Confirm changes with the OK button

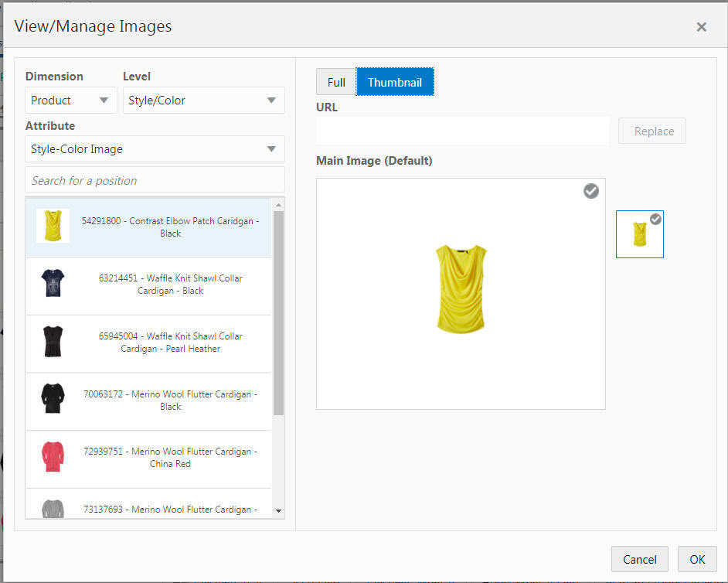(x=697, y=559)
